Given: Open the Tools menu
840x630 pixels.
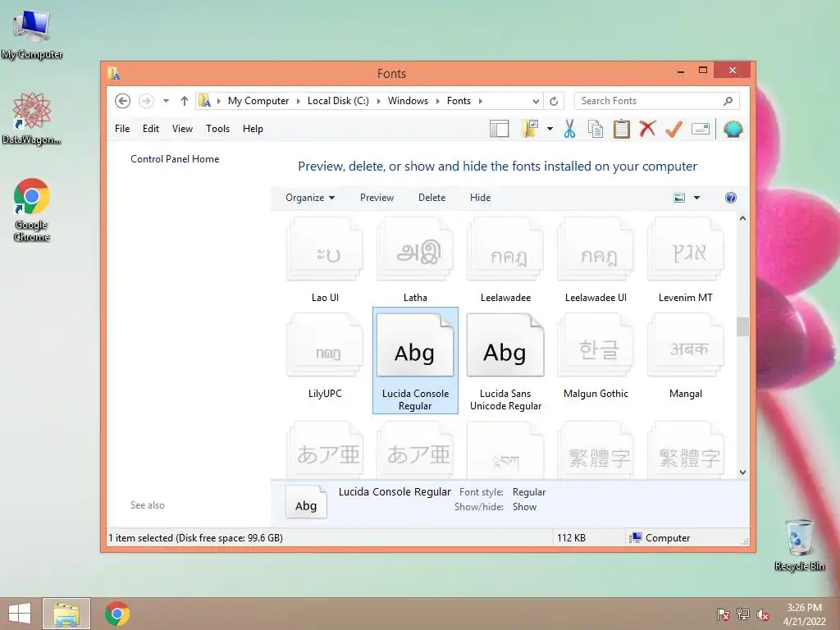Looking at the screenshot, I should [x=217, y=129].
